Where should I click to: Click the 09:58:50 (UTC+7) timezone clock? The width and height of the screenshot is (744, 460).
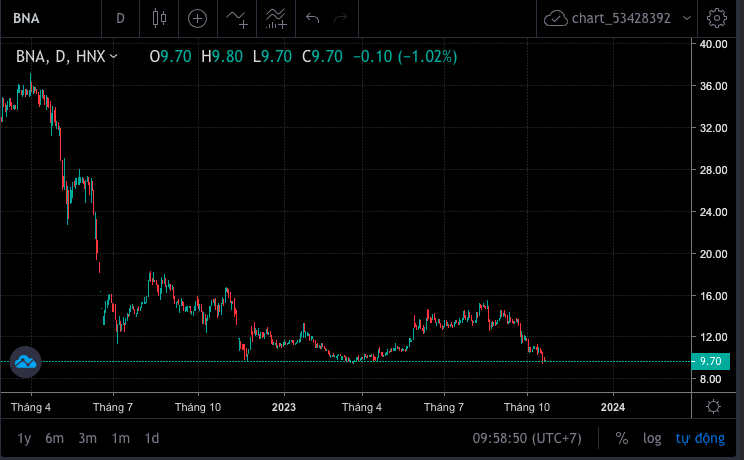click(527, 438)
